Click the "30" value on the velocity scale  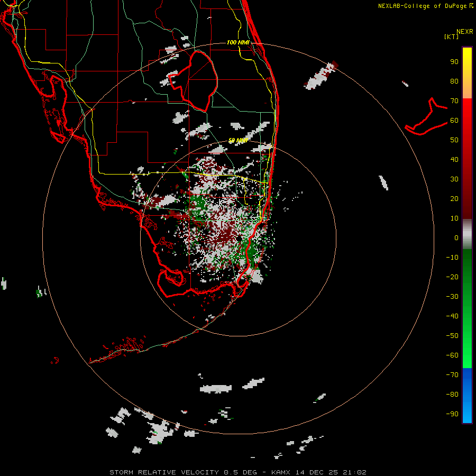pos(454,179)
